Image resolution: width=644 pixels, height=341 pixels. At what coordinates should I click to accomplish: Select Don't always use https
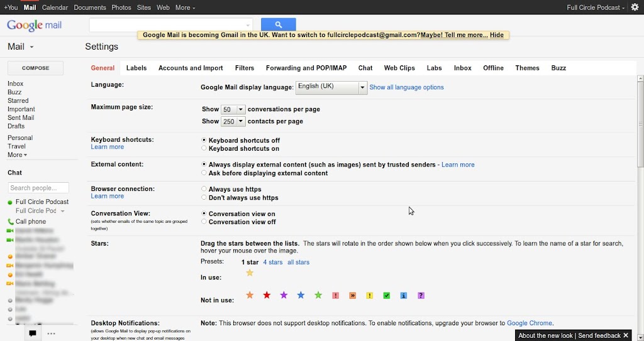204,197
